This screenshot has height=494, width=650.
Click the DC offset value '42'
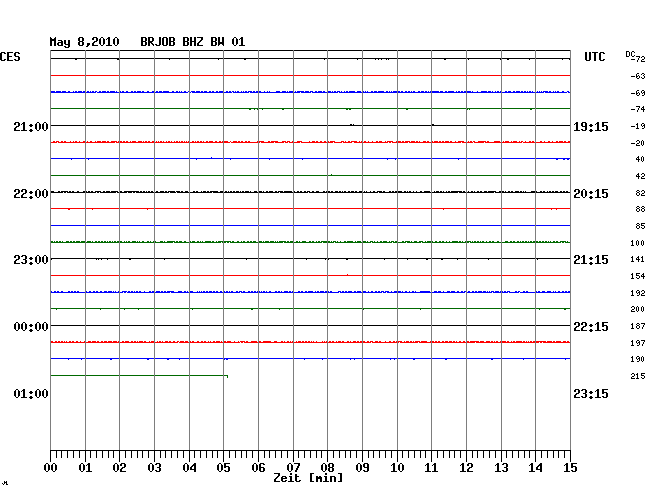click(640, 176)
